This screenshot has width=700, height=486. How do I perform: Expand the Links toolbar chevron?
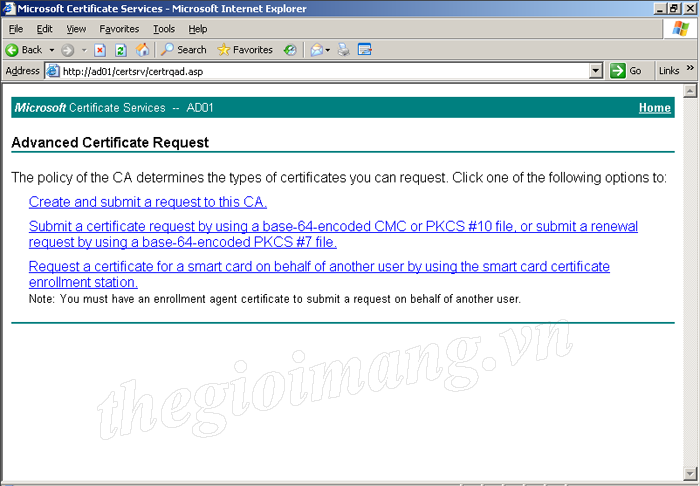coord(690,68)
